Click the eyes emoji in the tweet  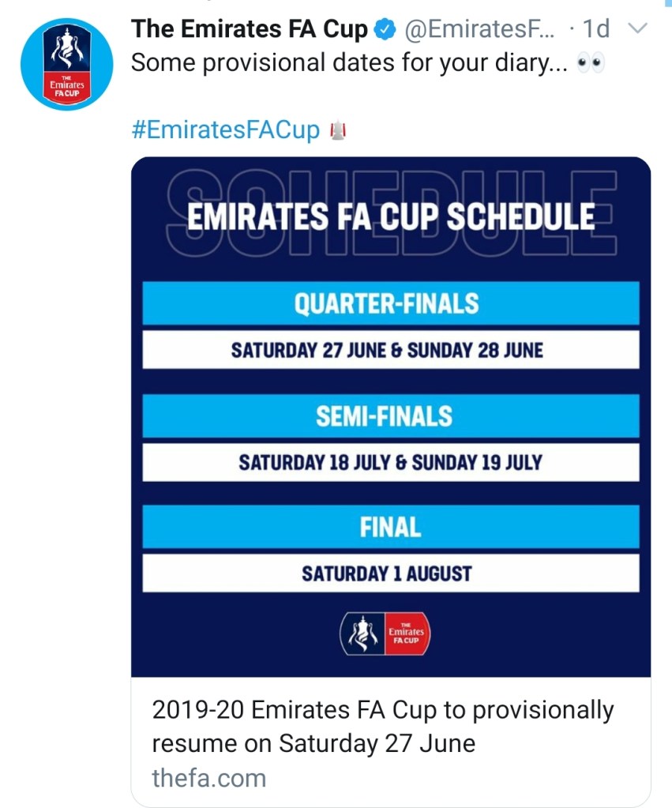click(x=591, y=64)
